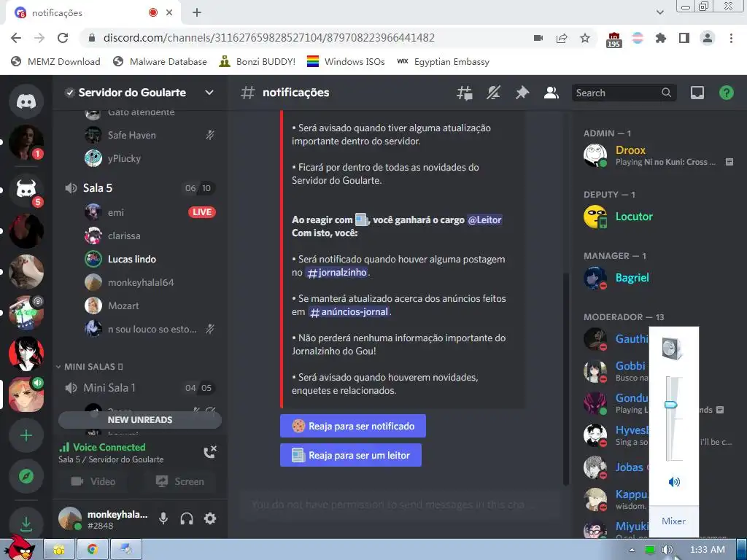Open MEMZ Download bookmark
Viewport: 747px width, 560px height.
[x=55, y=62]
